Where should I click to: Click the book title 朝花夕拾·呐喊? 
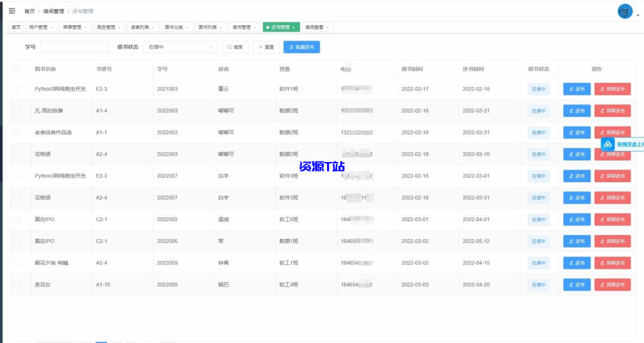[52, 263]
